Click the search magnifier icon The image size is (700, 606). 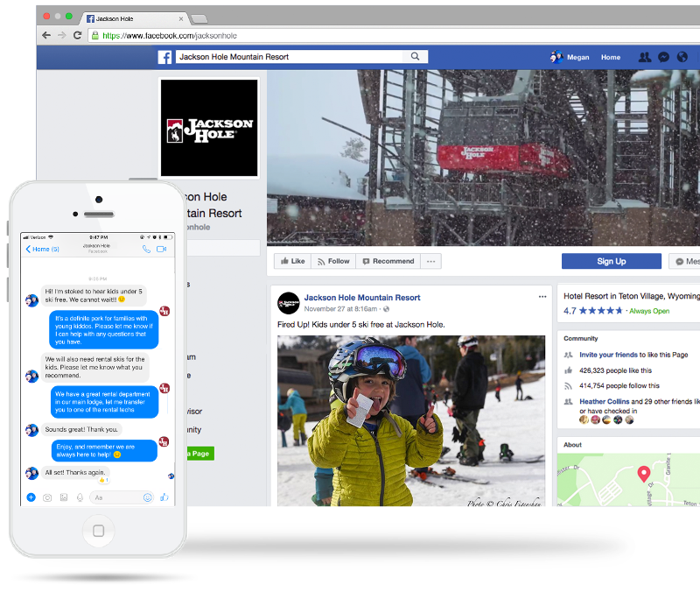click(x=415, y=56)
